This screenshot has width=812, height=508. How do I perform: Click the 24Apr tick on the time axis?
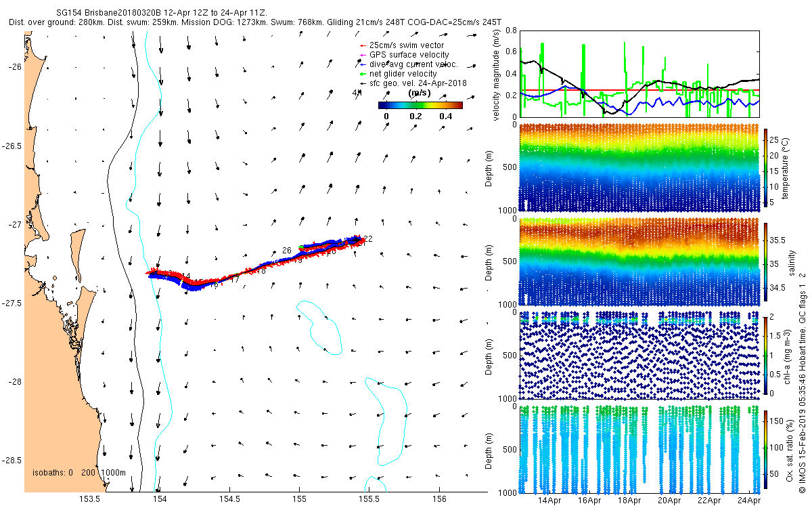coord(748,501)
